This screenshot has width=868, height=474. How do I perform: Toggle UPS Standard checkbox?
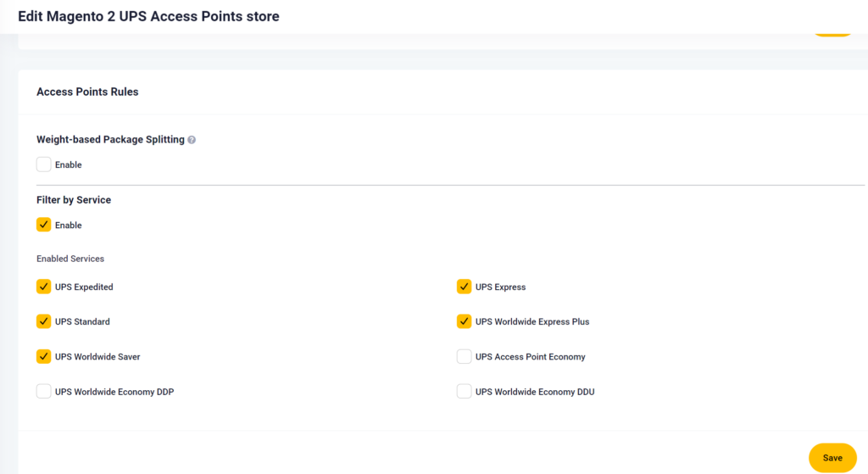[x=44, y=321]
